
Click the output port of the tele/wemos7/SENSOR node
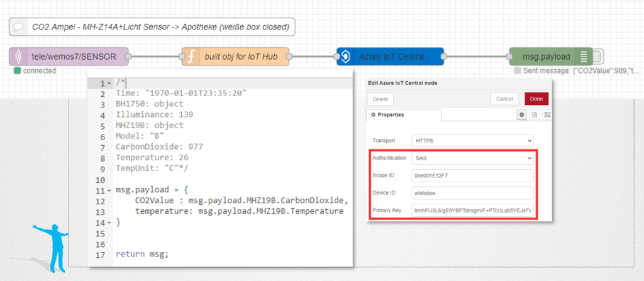(x=128, y=57)
